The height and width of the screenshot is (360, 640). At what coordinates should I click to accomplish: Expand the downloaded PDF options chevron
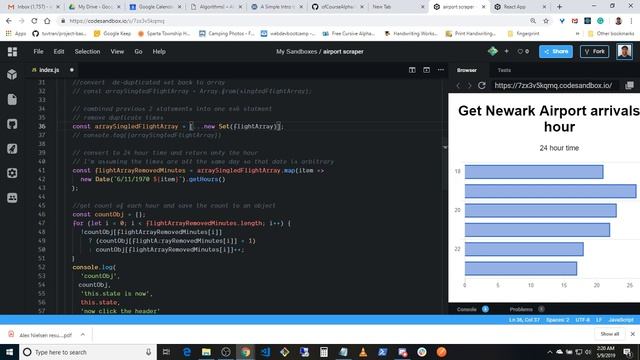83,334
